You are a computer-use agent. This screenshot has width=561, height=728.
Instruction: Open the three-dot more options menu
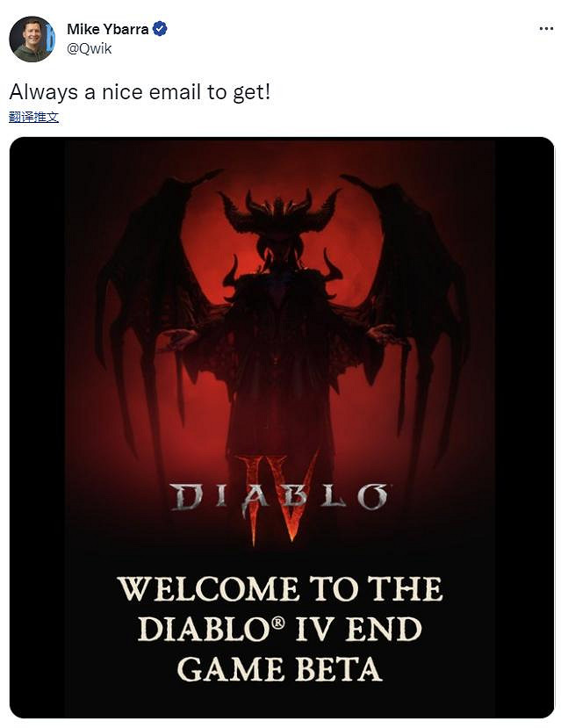[x=546, y=29]
